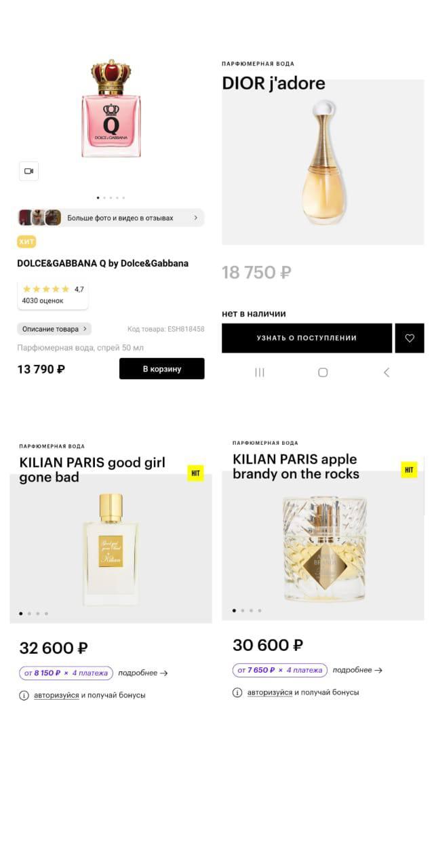This screenshot has height=868, width=434.
Task: Follow the 'авторизуйся' link under Kilian good girl
Action: point(56,695)
